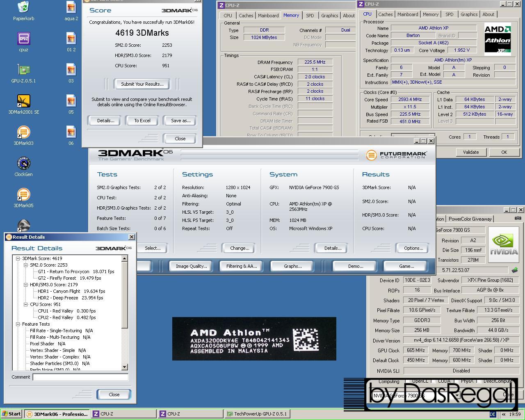Image resolution: width=525 pixels, height=420 pixels.
Task: Click the Result Details vertical scrollbar thumb
Action: tap(125, 295)
